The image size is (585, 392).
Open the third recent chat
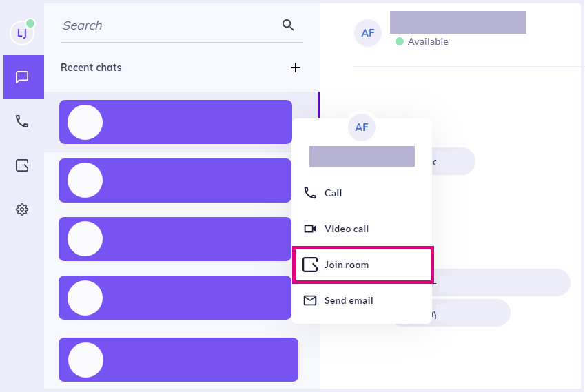coord(175,239)
